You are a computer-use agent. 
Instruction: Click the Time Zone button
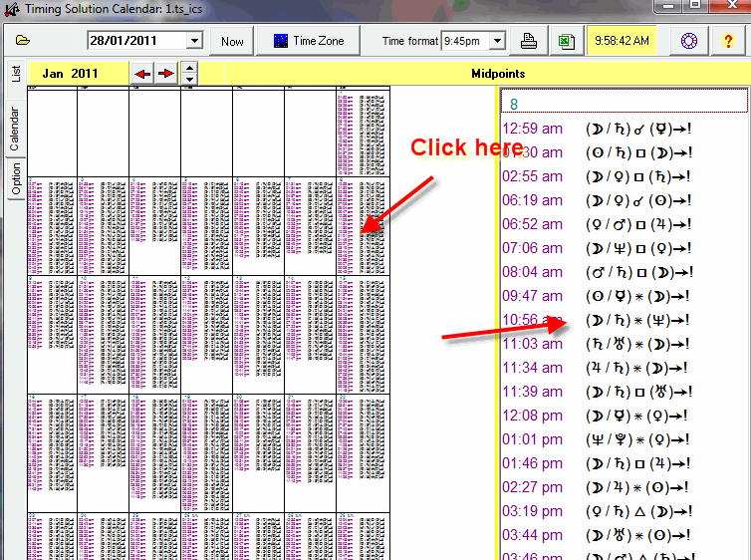308,41
